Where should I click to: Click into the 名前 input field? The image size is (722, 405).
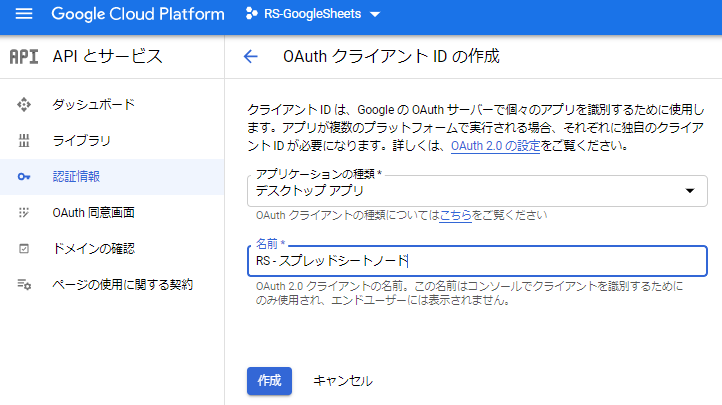(477, 261)
